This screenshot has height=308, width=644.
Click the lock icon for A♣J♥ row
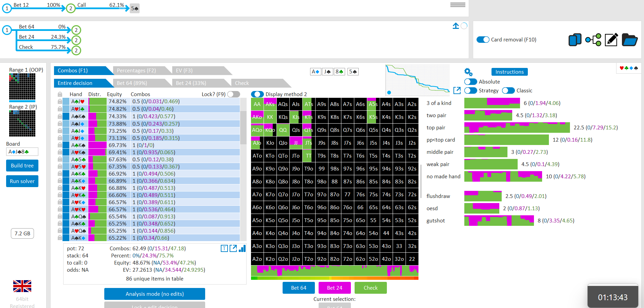pyautogui.click(x=60, y=102)
